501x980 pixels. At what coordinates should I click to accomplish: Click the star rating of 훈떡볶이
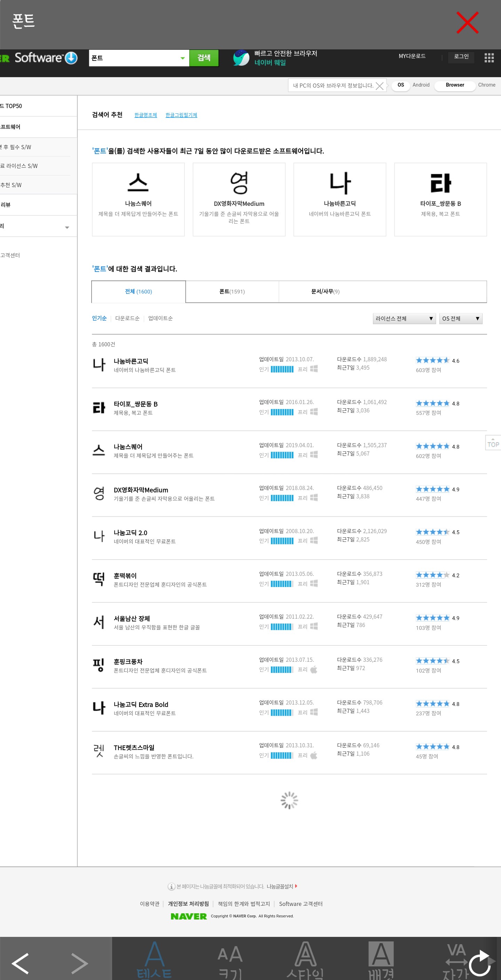(432, 575)
